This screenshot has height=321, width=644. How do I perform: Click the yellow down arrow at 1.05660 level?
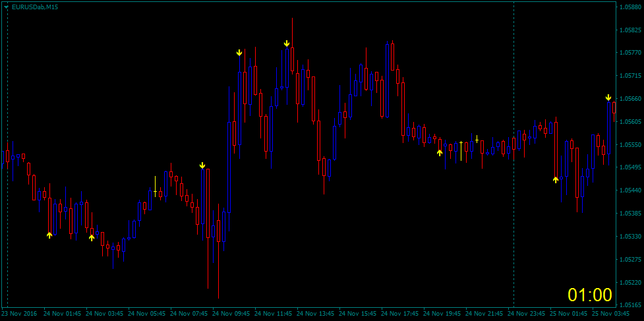pos(608,98)
